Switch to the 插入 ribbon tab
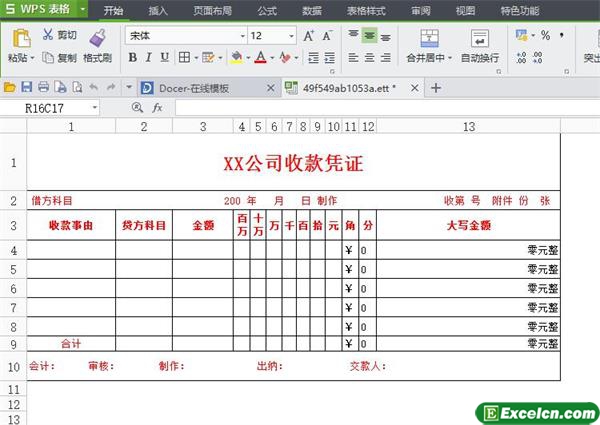The height and width of the screenshot is (425, 600). point(158,10)
